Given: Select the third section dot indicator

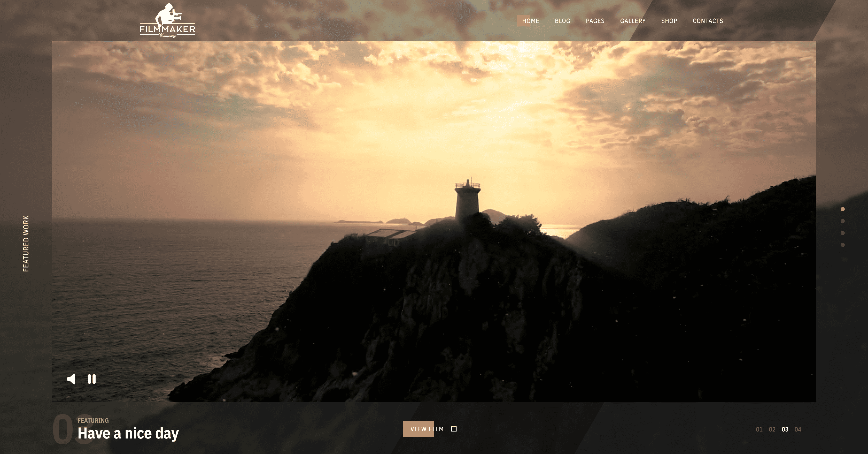Looking at the screenshot, I should click(x=842, y=233).
